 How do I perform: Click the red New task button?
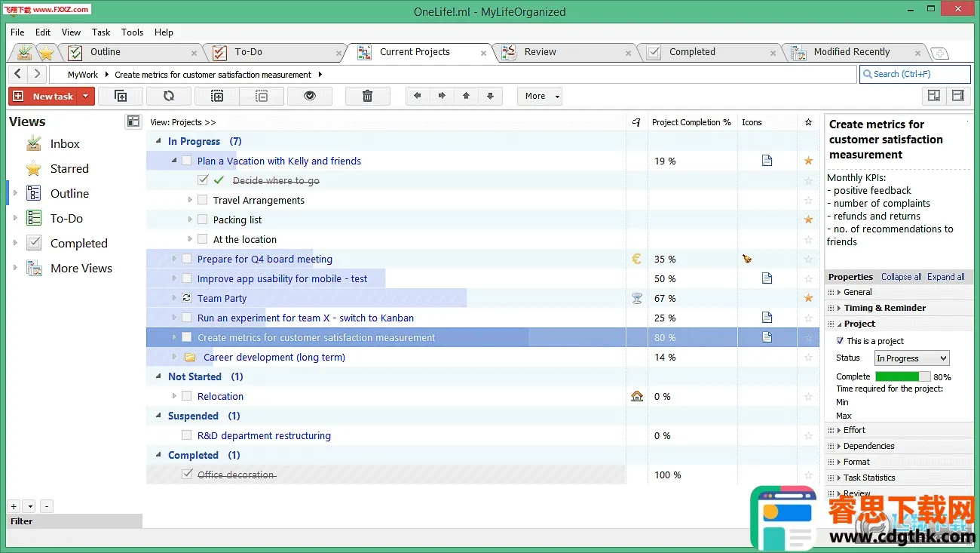pos(44,96)
